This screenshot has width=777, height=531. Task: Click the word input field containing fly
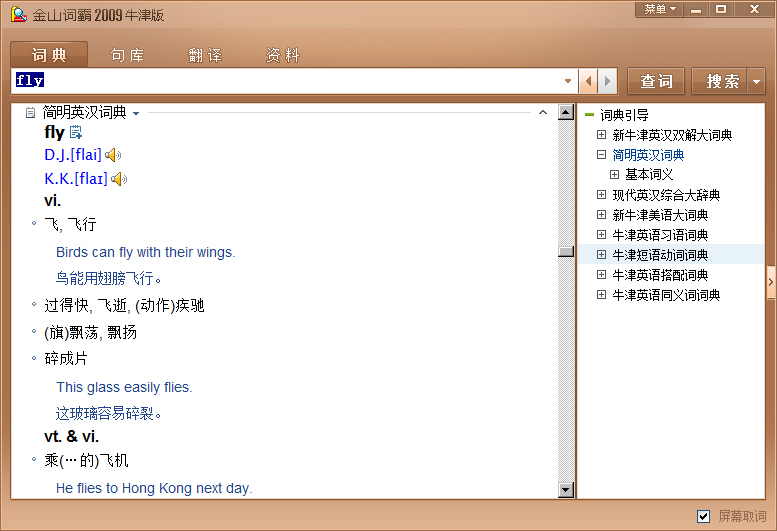(287, 81)
